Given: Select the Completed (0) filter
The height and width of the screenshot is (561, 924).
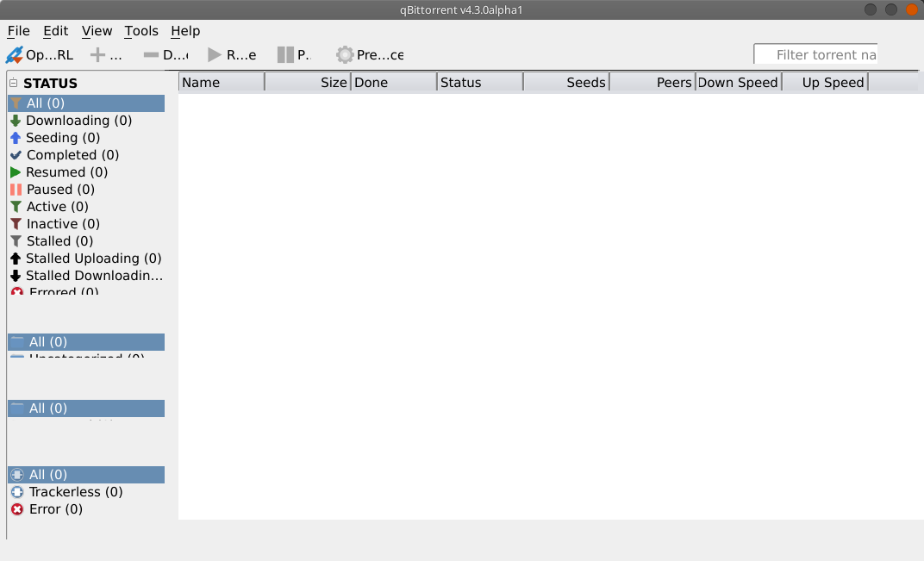Looking at the screenshot, I should 86,155.
